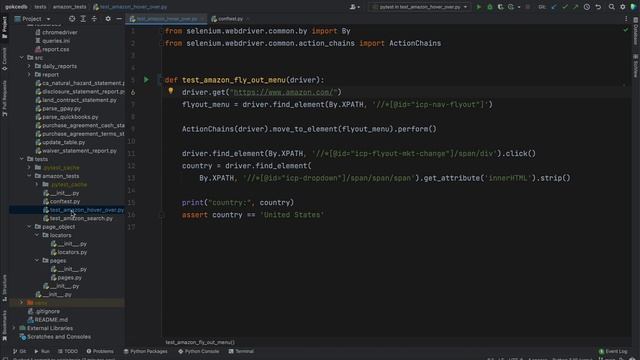Image resolution: width=640 pixels, height=360 pixels.
Task: Open the Event Log button
Action: pos(613,351)
